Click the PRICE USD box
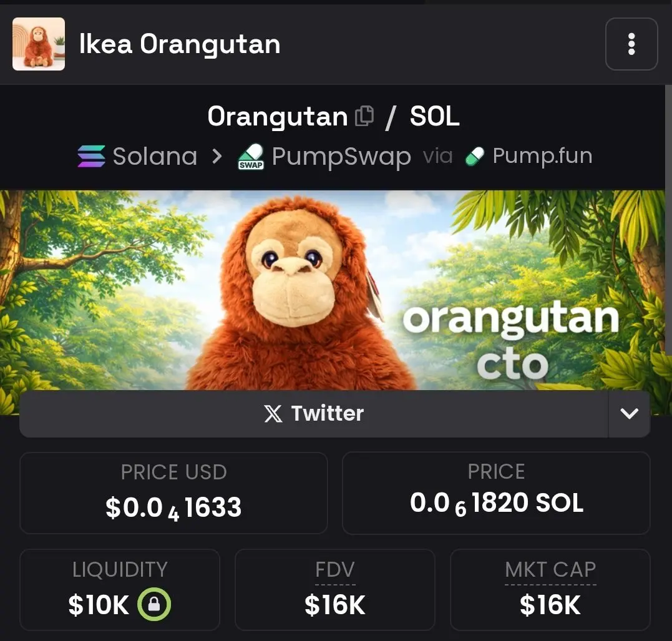 173,493
